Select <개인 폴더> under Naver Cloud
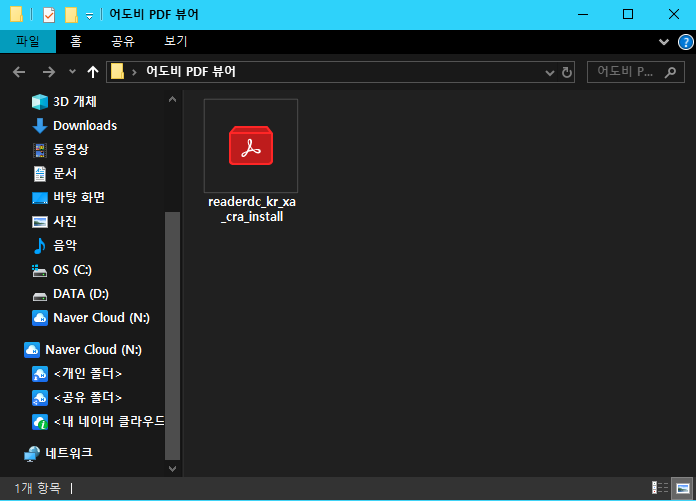This screenshot has width=696, height=501. (x=87, y=374)
